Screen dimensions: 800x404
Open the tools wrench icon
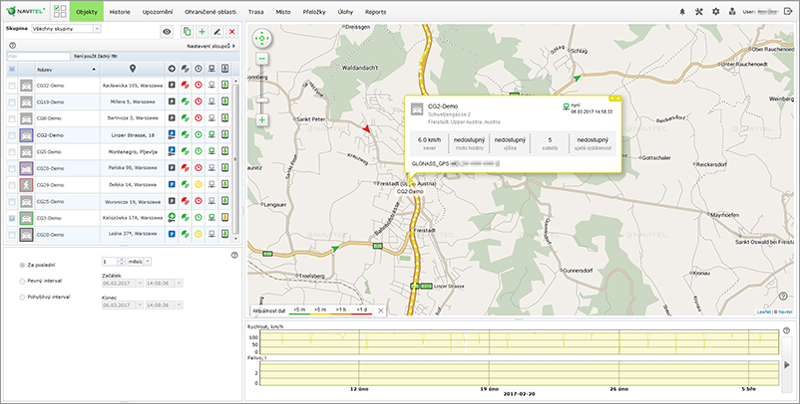pos(699,11)
